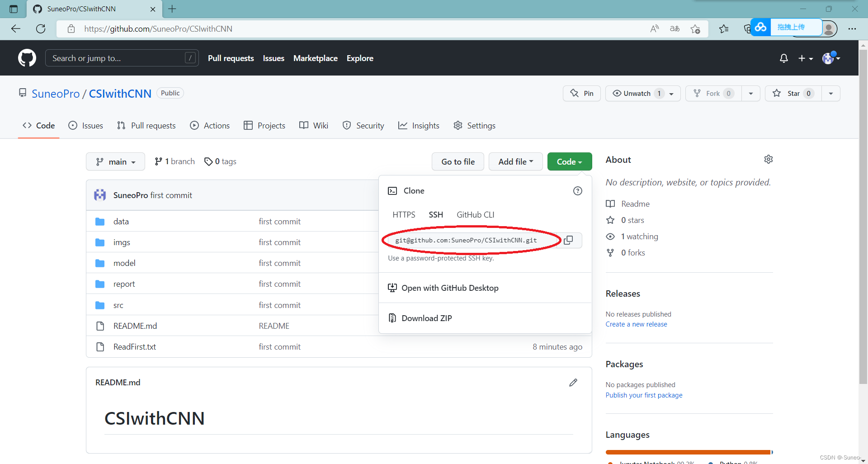
Task: Click the tab actions menu icon
Action: pyautogui.click(x=14, y=9)
